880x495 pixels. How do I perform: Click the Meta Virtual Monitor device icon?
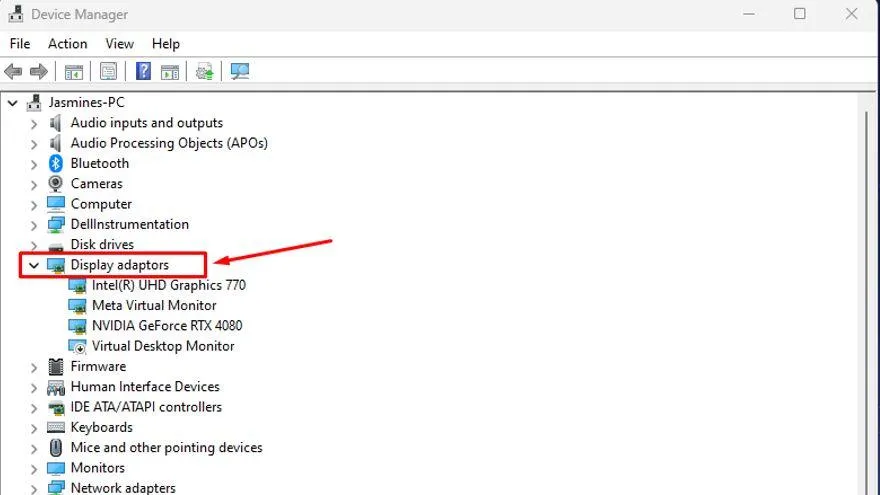tap(77, 306)
